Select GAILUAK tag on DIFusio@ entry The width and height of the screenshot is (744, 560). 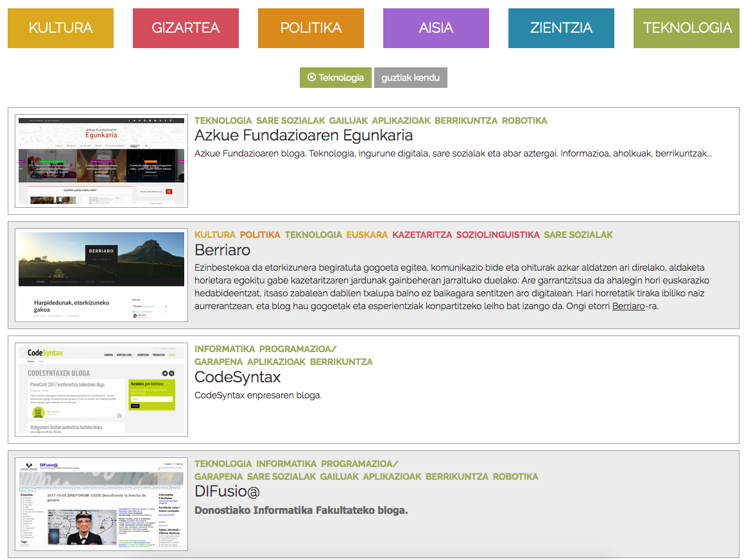[339, 477]
